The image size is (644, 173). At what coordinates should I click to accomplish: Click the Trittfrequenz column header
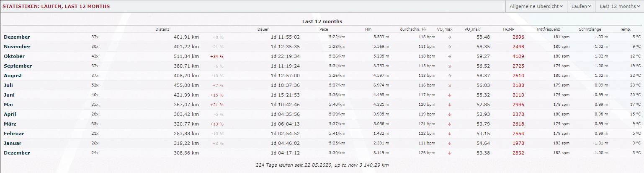point(548,29)
